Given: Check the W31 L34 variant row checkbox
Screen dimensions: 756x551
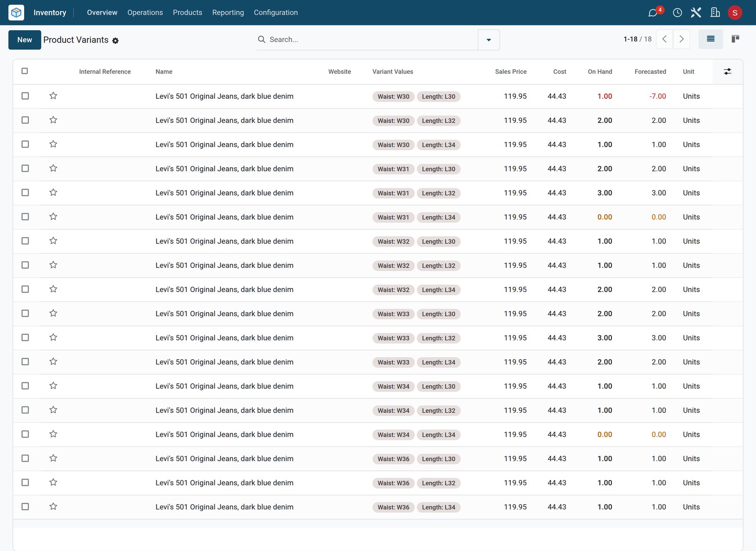Looking at the screenshot, I should (25, 216).
